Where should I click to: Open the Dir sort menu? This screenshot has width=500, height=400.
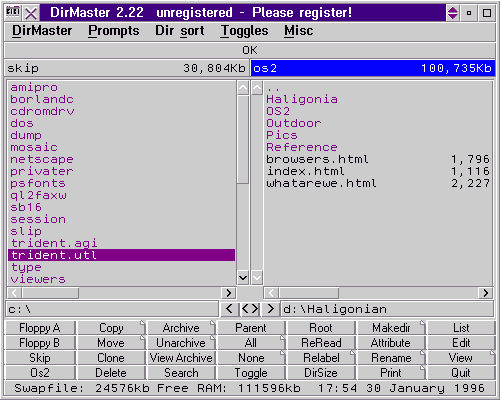(180, 31)
